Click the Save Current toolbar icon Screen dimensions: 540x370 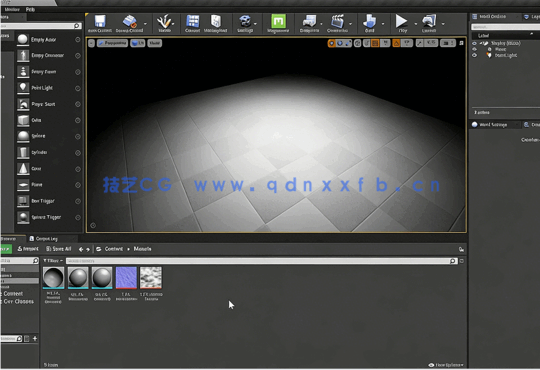point(100,21)
